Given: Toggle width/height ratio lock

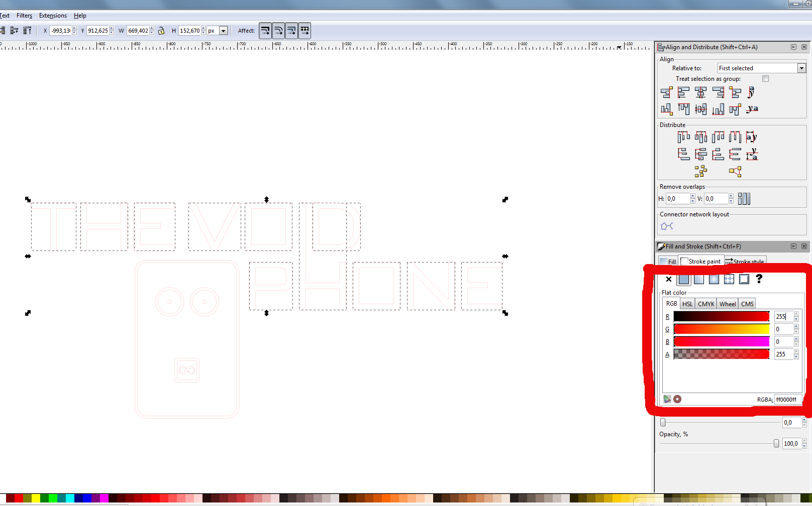Looking at the screenshot, I should click(x=161, y=31).
